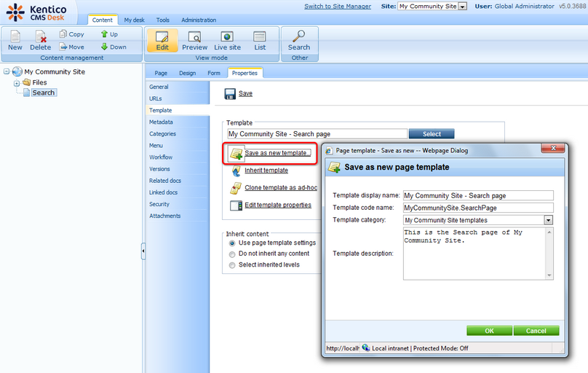The image size is (588, 373).
Task: Open the Content tab
Action: [102, 20]
